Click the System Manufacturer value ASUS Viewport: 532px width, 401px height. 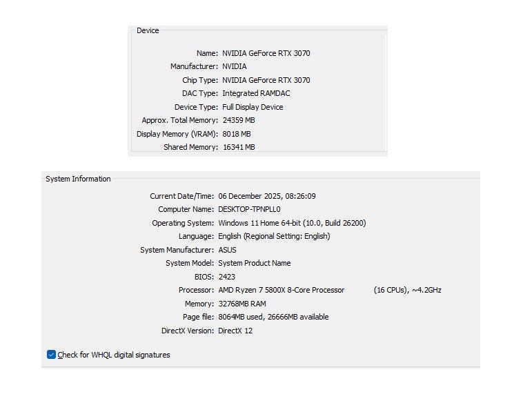[x=227, y=250]
